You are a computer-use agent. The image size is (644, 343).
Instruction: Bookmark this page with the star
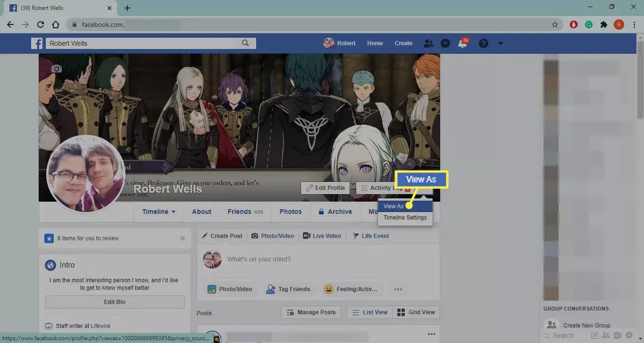(x=555, y=25)
